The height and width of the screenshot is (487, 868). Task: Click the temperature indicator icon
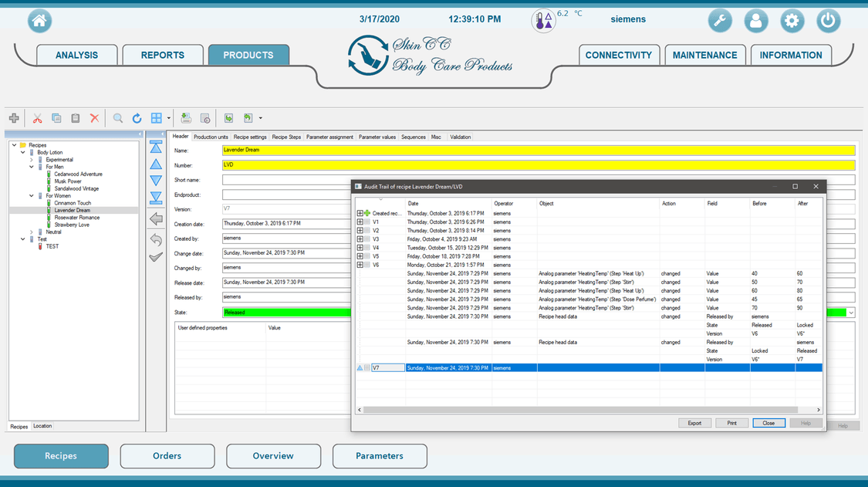tap(543, 21)
